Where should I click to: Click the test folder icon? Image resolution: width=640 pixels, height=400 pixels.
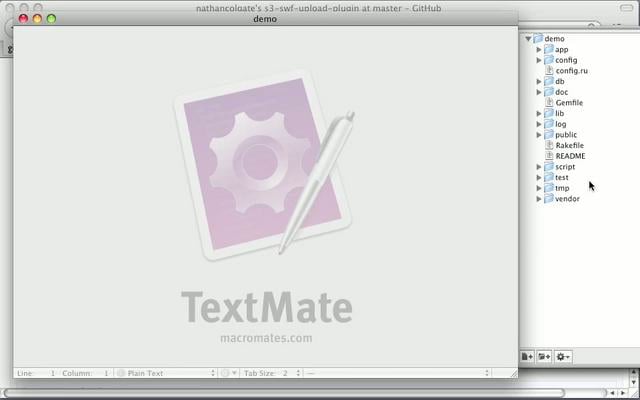549,177
